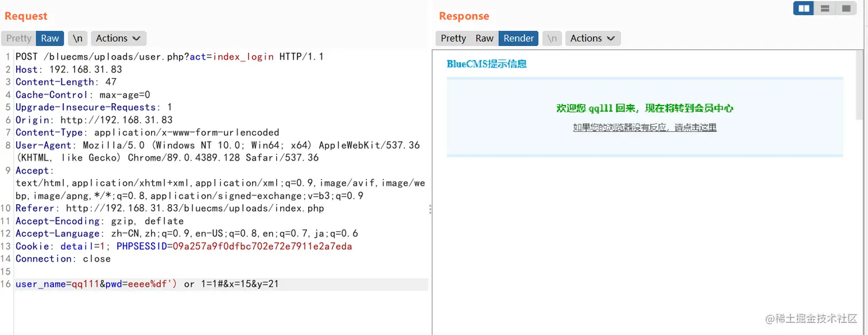The image size is (868, 335).
Task: Click the Accept-Language header line
Action: pyautogui.click(x=187, y=233)
